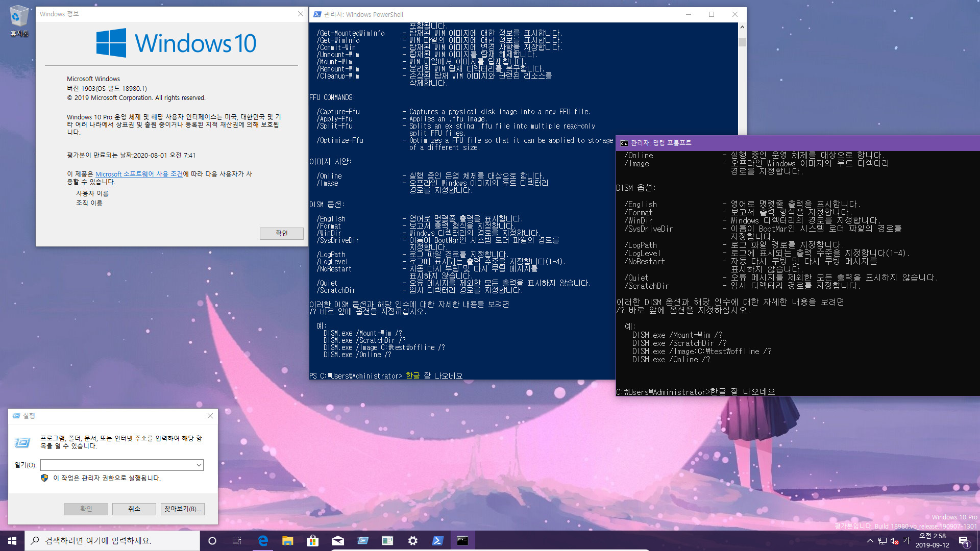Select the Recycle Bin desktop icon
This screenshot has width=980, height=551.
point(19,21)
